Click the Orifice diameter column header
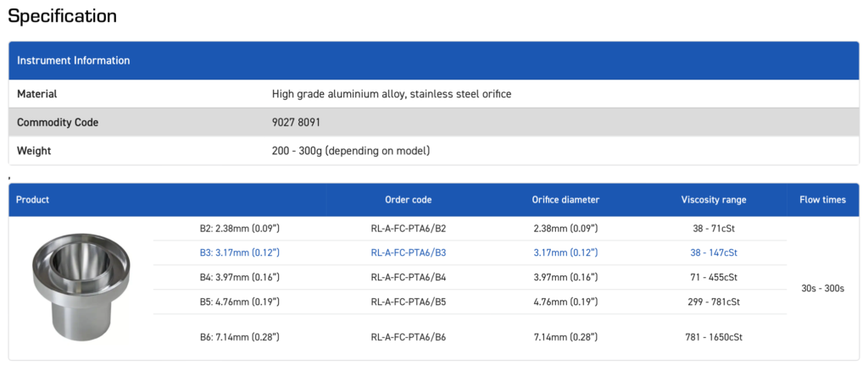 (x=565, y=200)
